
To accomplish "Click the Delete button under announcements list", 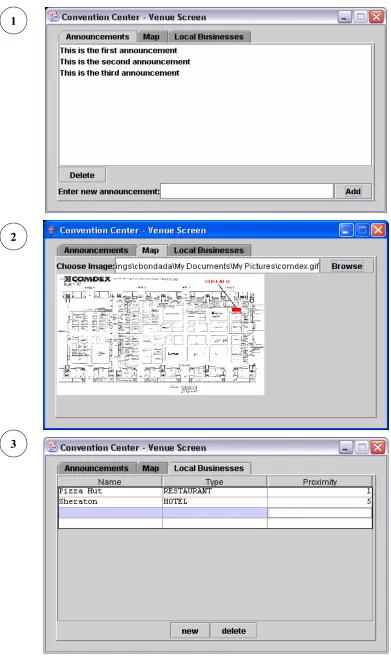I will (x=82, y=175).
